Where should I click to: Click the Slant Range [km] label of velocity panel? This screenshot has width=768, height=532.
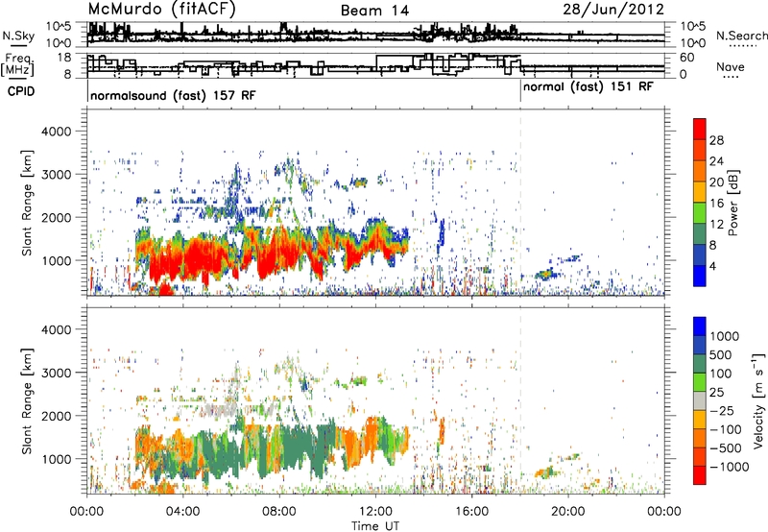(x=28, y=401)
